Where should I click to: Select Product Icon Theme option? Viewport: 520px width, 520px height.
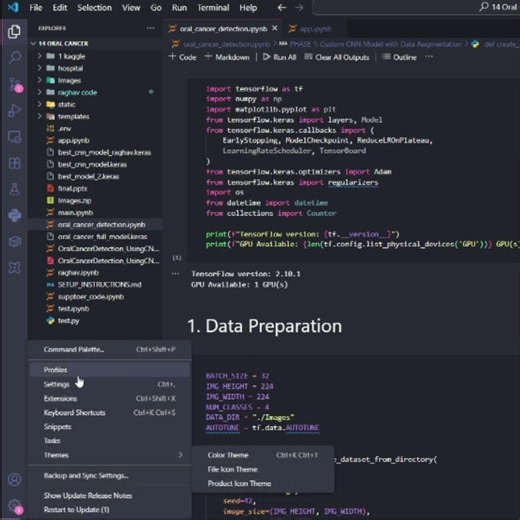(263, 483)
